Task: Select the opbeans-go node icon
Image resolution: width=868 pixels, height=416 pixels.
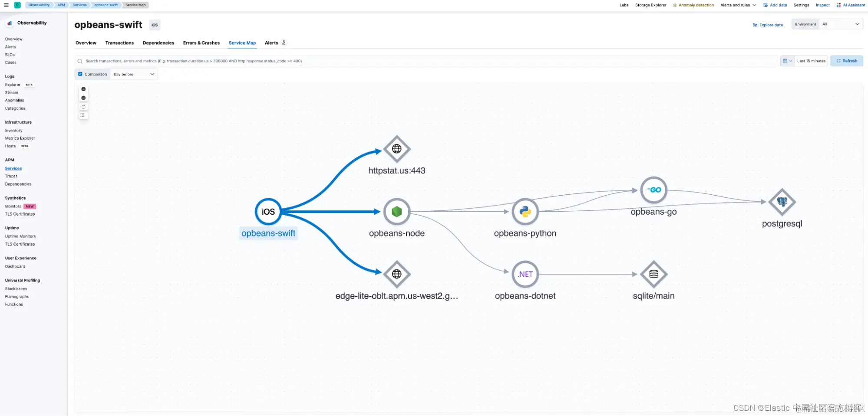Action: tap(654, 190)
